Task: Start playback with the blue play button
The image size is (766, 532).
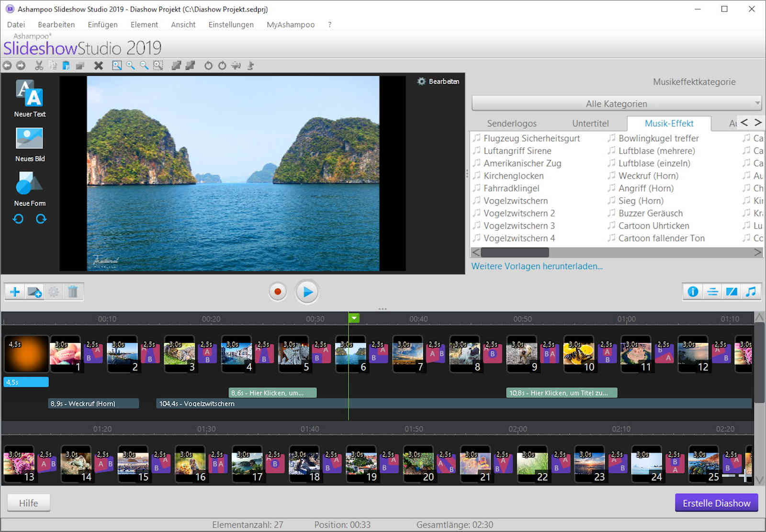Action: coord(307,292)
